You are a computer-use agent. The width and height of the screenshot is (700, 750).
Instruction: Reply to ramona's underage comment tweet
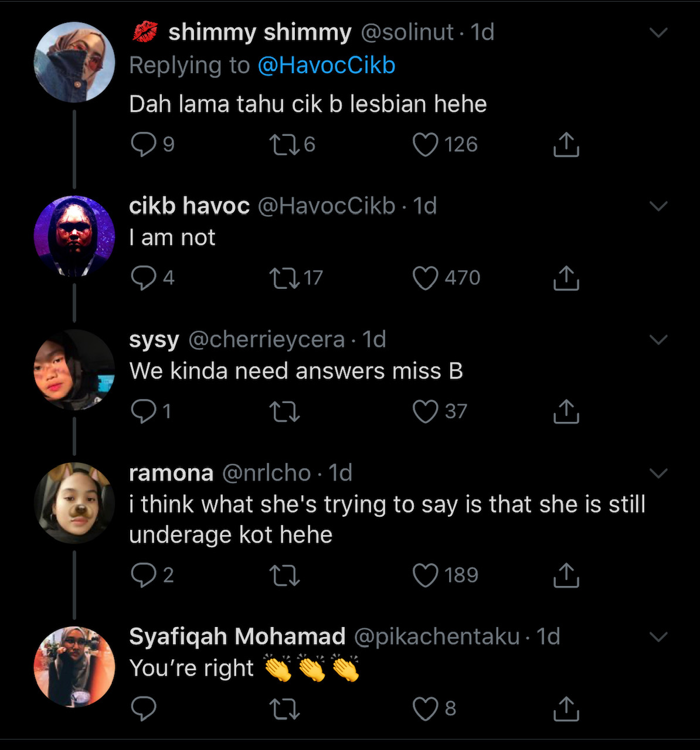(144, 575)
